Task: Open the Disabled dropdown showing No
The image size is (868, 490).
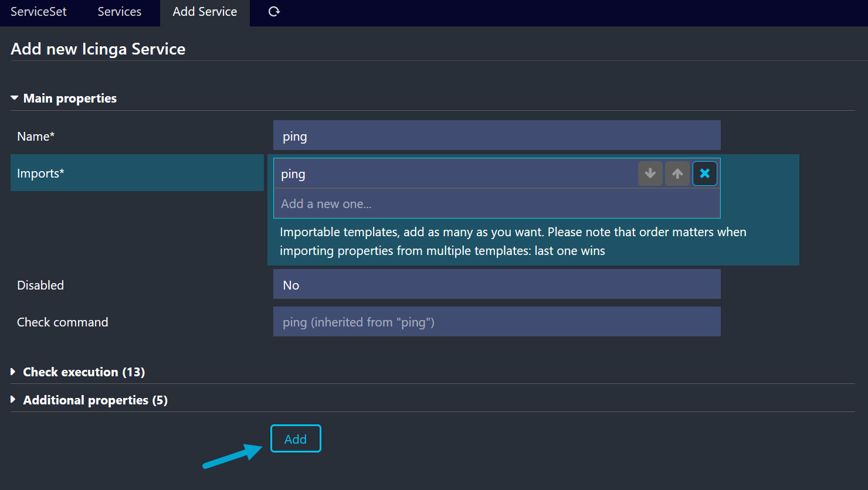Action: 496,285
